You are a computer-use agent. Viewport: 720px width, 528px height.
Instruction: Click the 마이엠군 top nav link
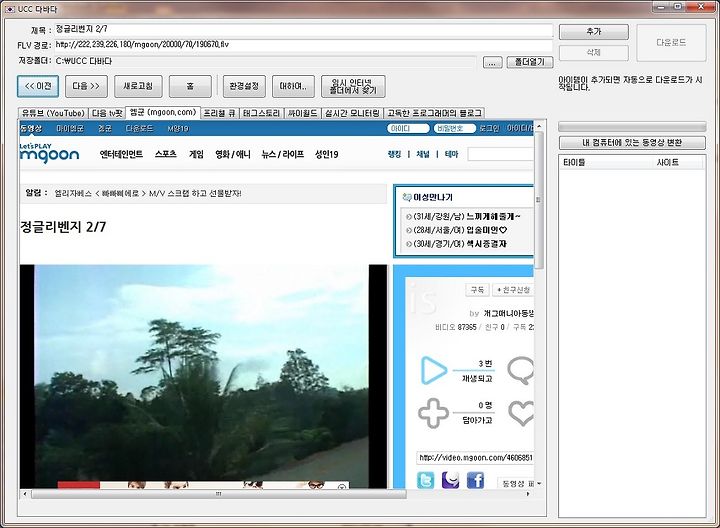point(70,129)
